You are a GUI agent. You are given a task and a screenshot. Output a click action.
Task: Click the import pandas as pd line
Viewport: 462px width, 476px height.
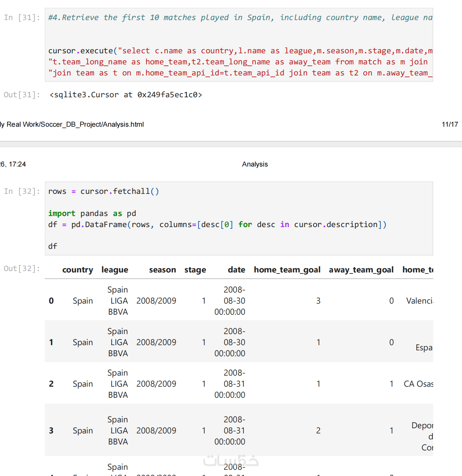pyautogui.click(x=92, y=214)
